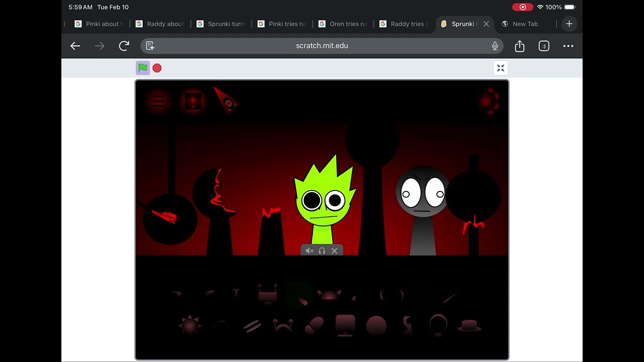This screenshot has height=362, width=644.
Task: Open a new tab with plus button
Action: pos(569,24)
